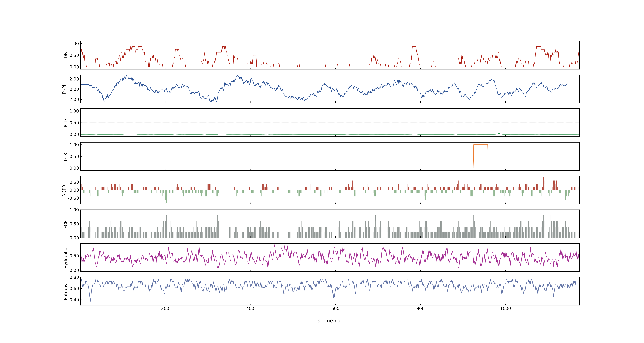Image resolution: width=644 pixels, height=343 pixels.
Task: Click the 0.60 tick on Entropy axis
Action: click(74, 288)
